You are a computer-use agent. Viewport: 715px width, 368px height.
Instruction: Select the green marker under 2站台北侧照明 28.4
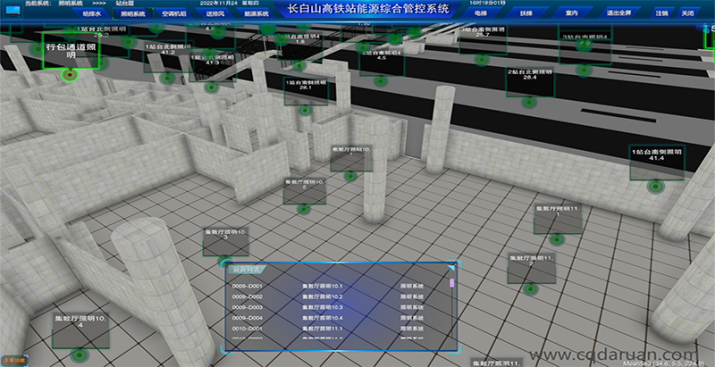pyautogui.click(x=529, y=102)
